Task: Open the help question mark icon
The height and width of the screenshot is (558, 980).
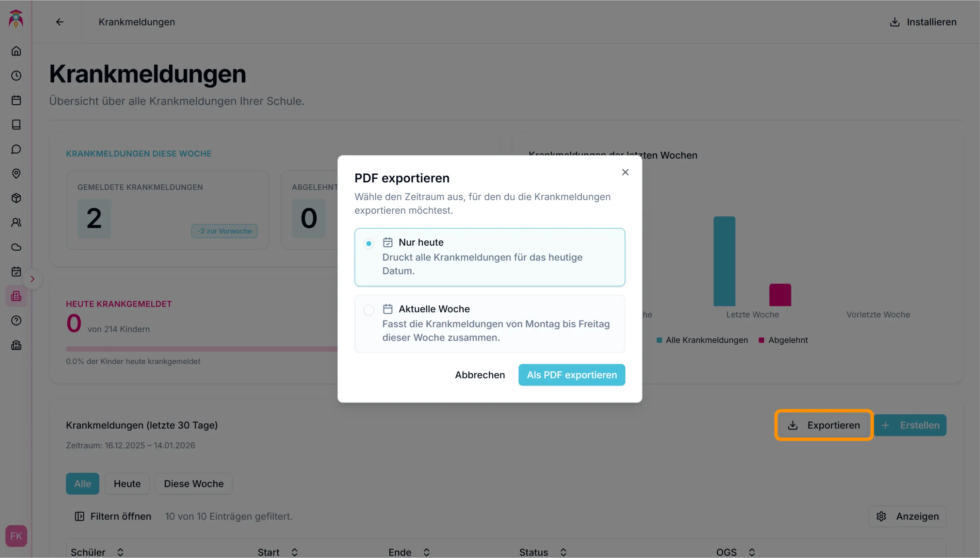Action: click(16, 321)
